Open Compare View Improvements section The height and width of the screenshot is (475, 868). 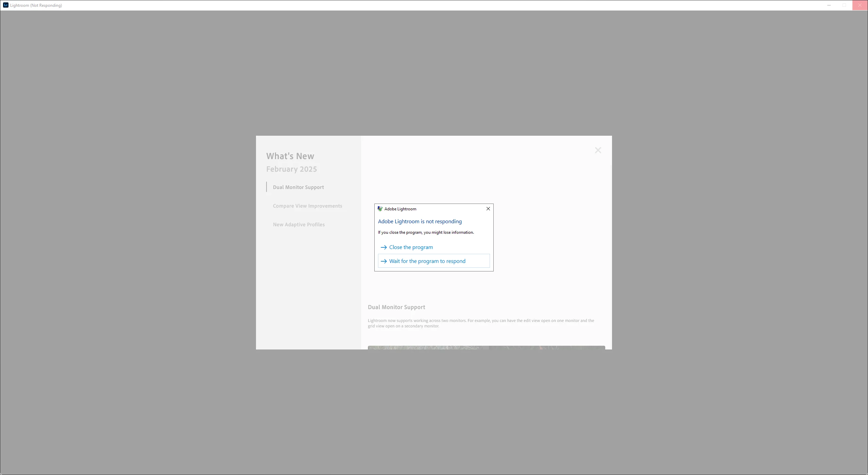point(307,206)
